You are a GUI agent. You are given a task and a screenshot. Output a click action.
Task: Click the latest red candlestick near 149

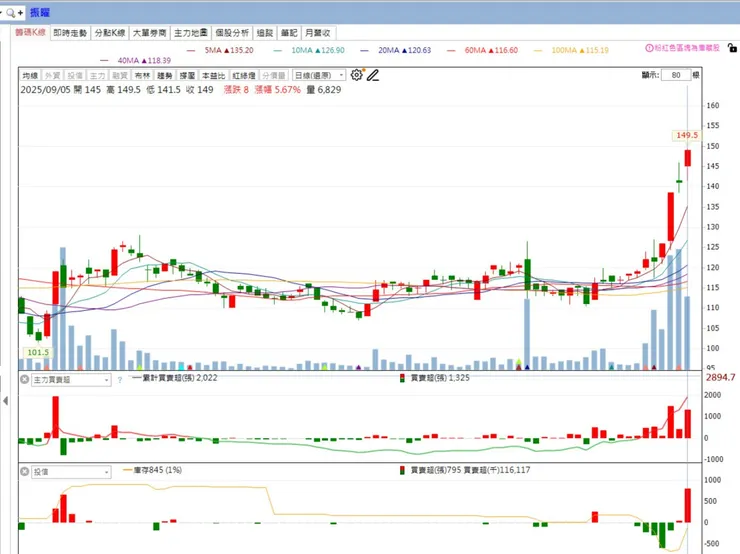tap(688, 158)
